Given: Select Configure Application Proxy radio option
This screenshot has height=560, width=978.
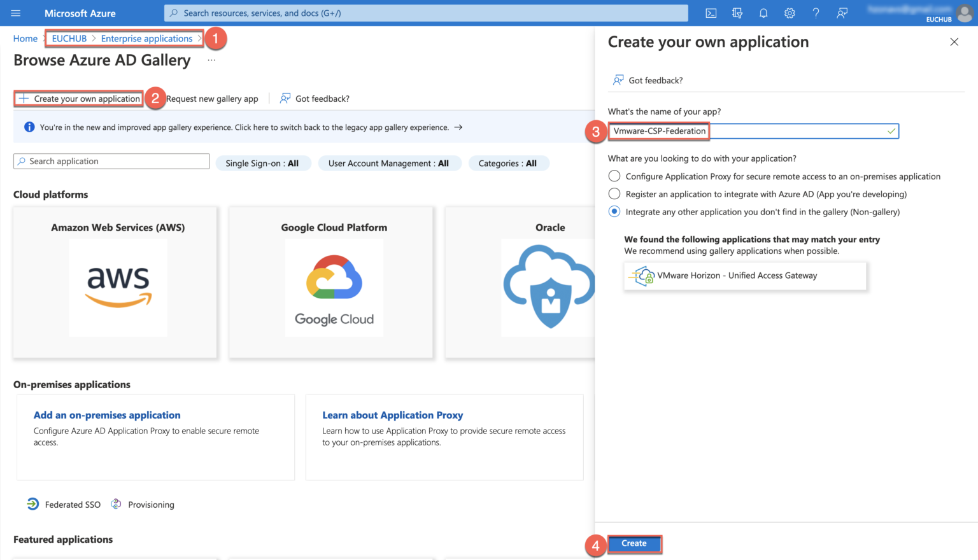Looking at the screenshot, I should tap(614, 176).
